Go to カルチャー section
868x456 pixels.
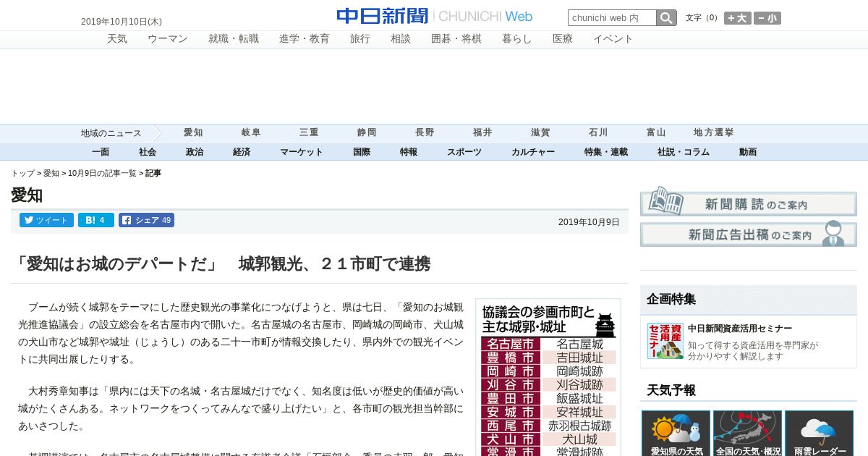533,152
